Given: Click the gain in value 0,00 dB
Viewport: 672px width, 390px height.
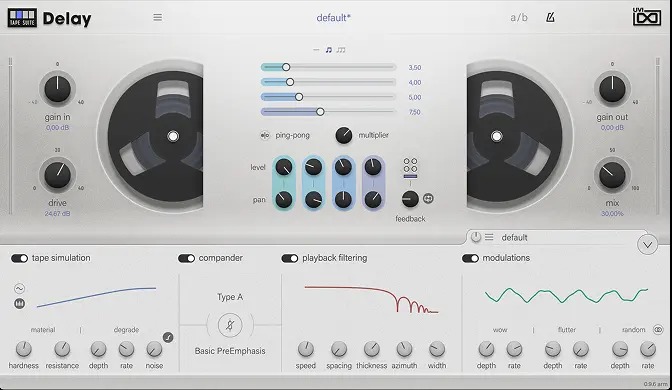Looking at the screenshot, I should [57, 128].
